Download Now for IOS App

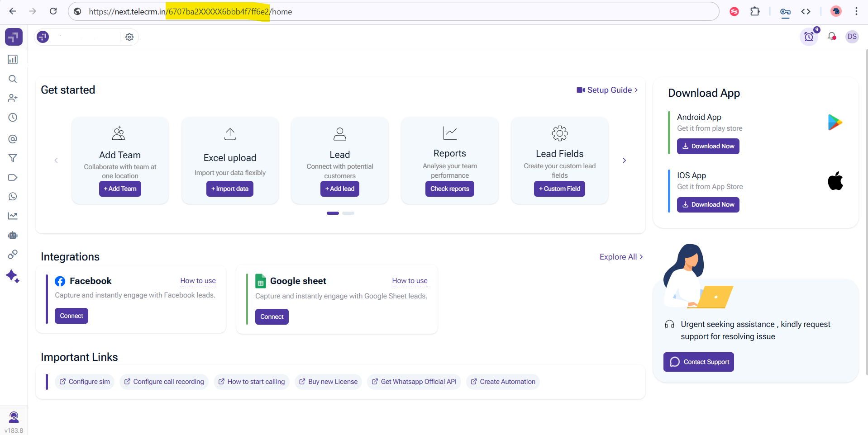tap(708, 205)
